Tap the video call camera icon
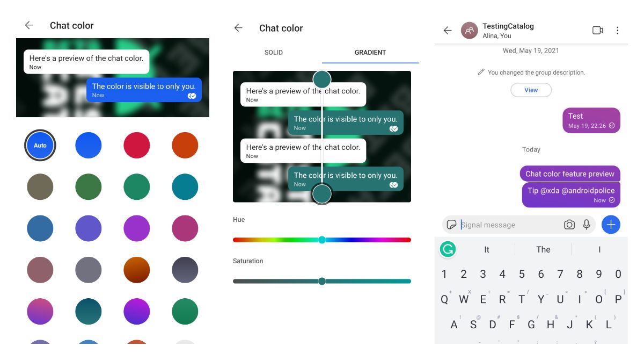 pos(597,31)
